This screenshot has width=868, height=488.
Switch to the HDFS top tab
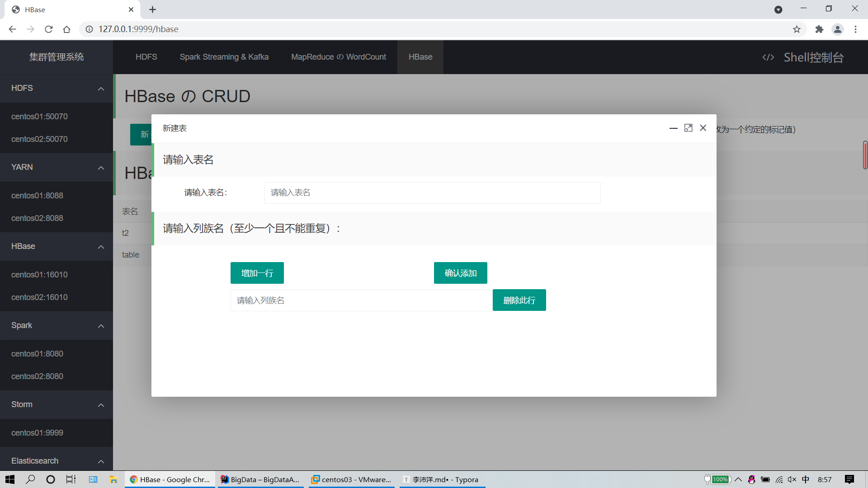(x=146, y=57)
